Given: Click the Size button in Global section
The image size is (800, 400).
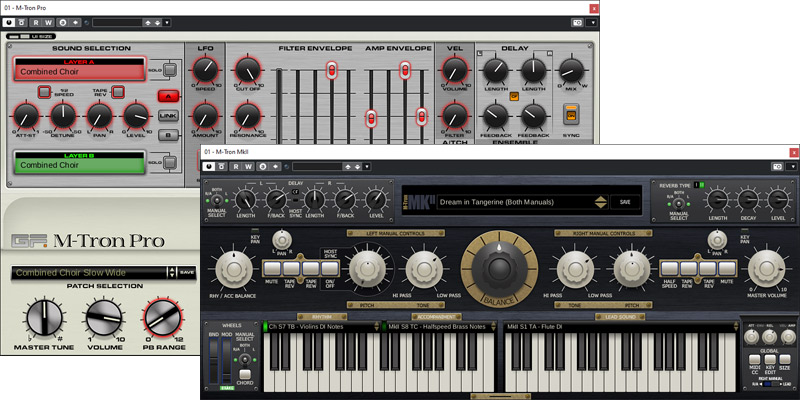Looking at the screenshot, I should pyautogui.click(x=785, y=359).
